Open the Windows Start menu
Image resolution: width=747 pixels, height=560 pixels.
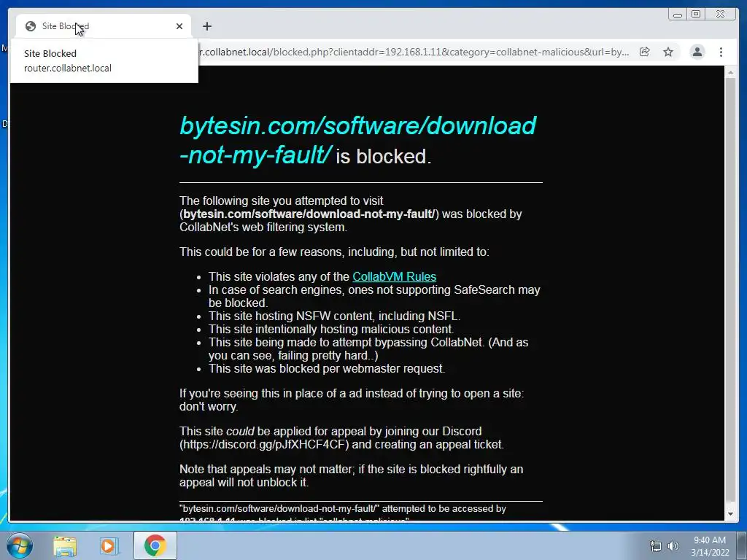tap(19, 545)
